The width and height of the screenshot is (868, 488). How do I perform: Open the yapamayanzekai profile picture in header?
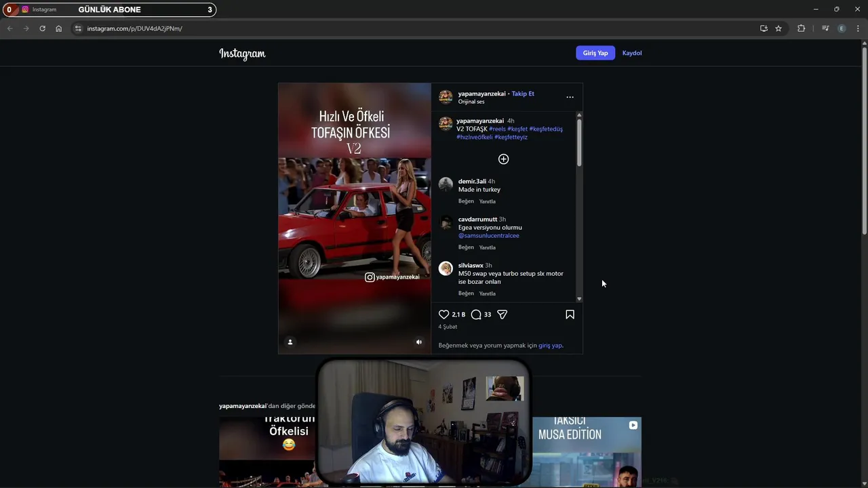tap(446, 97)
